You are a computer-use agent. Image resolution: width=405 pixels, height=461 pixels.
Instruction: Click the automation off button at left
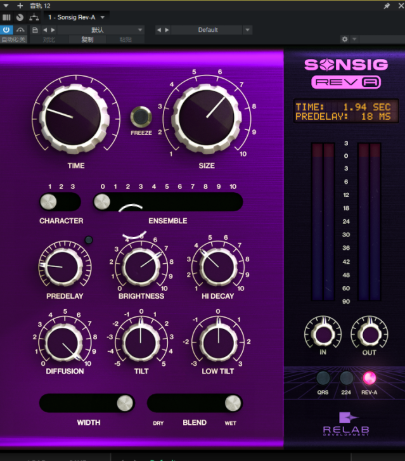[x=13, y=40]
